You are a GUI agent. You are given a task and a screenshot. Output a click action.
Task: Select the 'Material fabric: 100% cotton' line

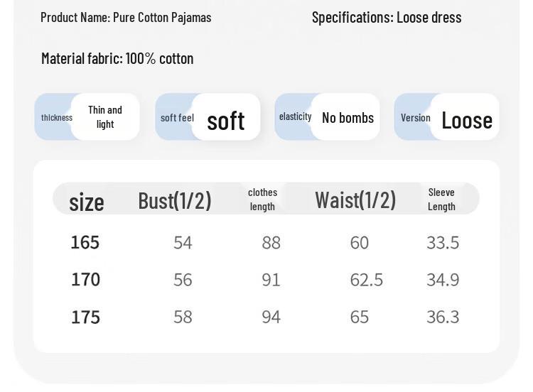click(x=117, y=58)
